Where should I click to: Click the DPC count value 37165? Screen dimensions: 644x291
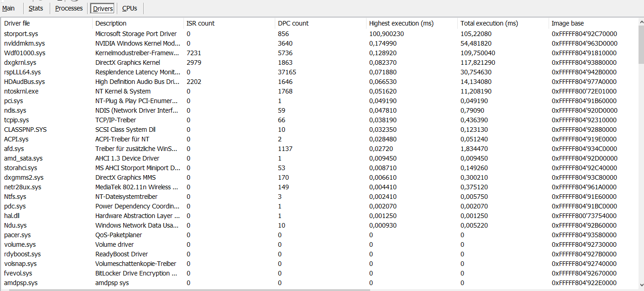(x=287, y=72)
